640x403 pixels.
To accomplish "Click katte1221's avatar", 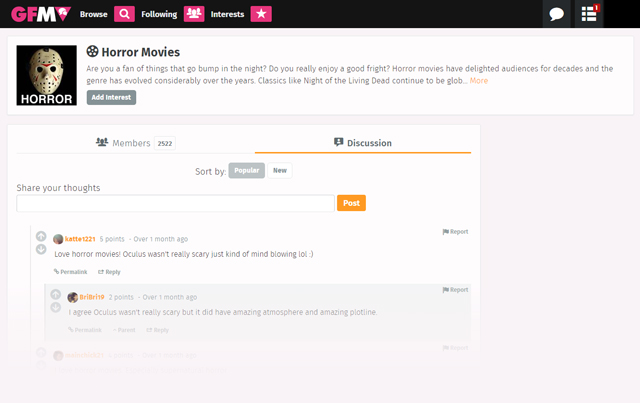I will pyautogui.click(x=58, y=239).
